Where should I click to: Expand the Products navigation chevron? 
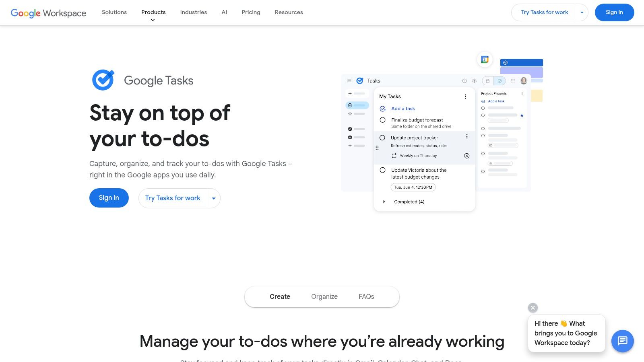tap(153, 19)
